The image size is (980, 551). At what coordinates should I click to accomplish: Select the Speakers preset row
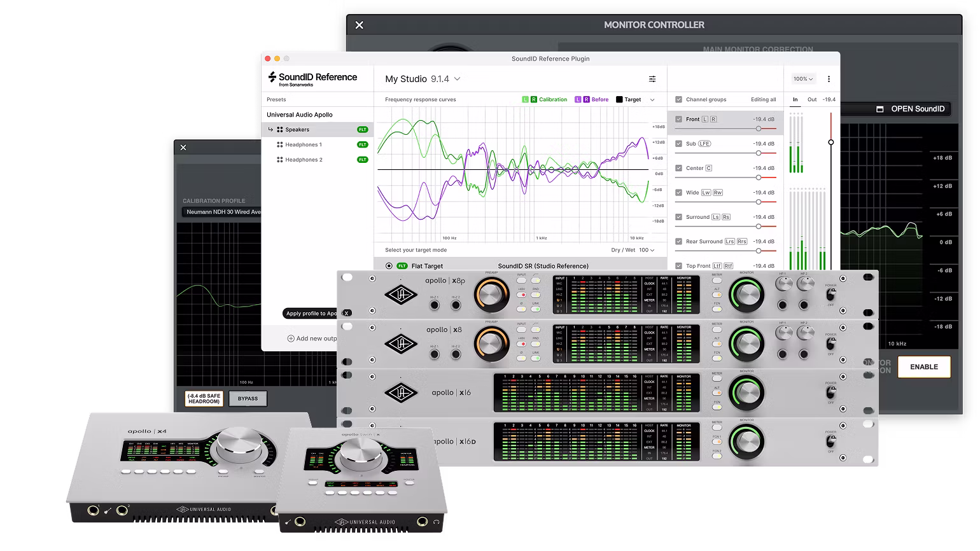click(318, 129)
